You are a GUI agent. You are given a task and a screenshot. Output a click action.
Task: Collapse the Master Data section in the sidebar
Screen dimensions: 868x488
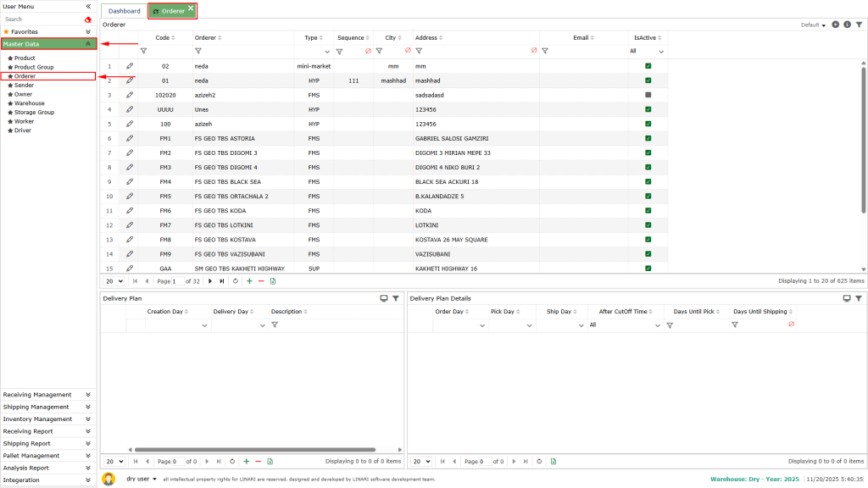tap(87, 43)
